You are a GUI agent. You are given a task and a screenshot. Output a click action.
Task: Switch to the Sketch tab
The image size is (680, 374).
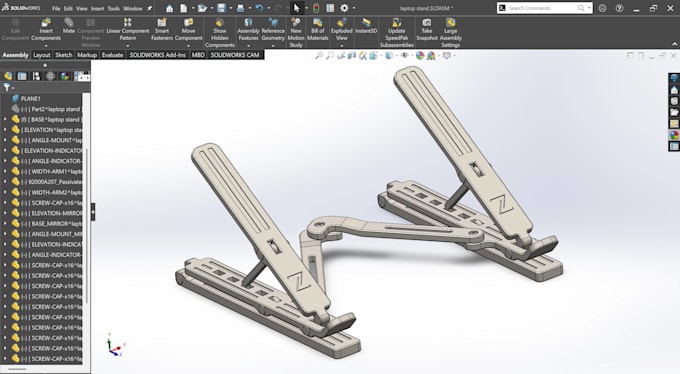[64, 55]
